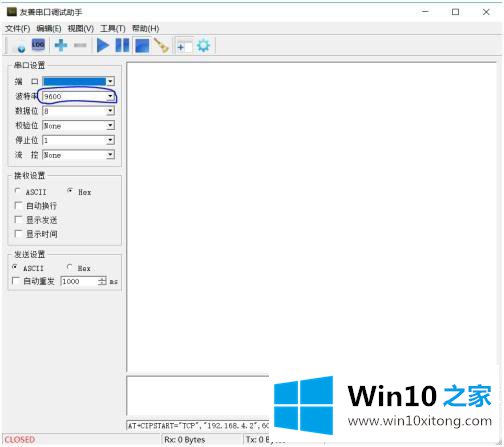Open settings with the gear icon
The height and width of the screenshot is (447, 504).
(x=203, y=45)
